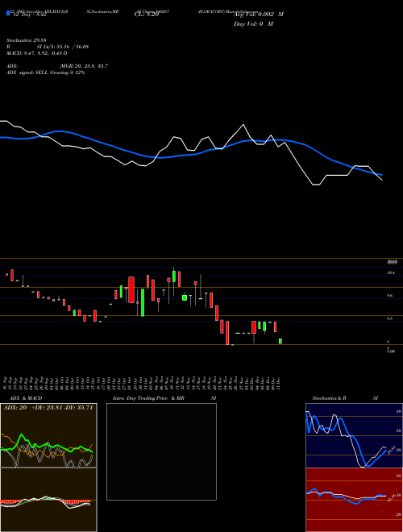Click the blue stochastics chart panel
Viewport: 403px width, 532px height.
(354, 435)
